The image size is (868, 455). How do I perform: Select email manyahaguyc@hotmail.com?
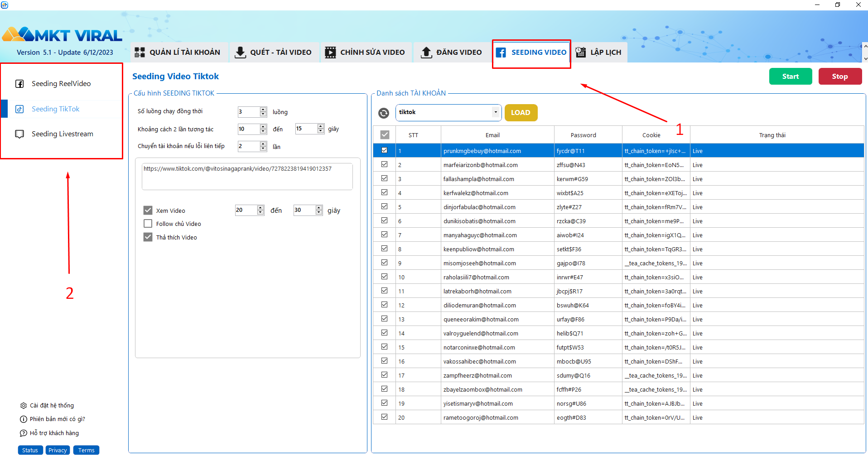click(497, 235)
